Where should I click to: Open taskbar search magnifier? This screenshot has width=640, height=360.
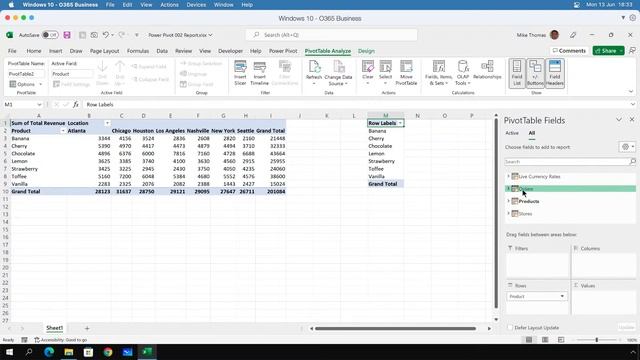point(29,352)
